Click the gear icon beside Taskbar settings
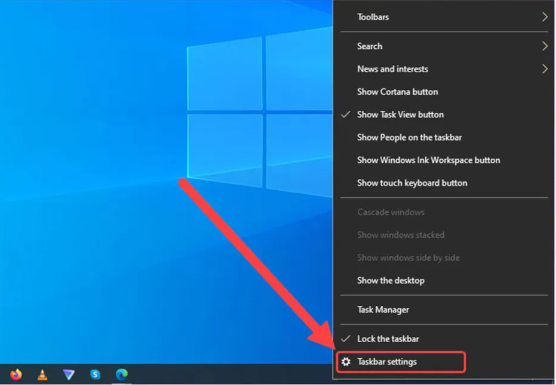 346,362
